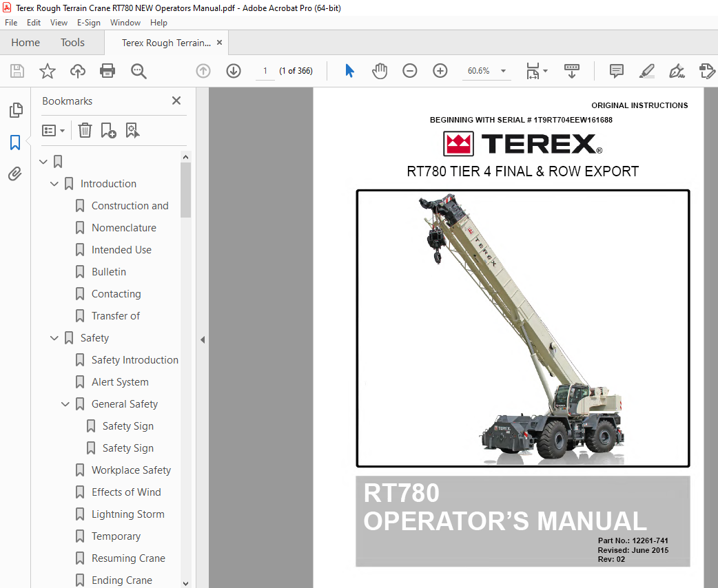Collapse the Safety bookmark section
718x588 pixels.
click(54, 338)
